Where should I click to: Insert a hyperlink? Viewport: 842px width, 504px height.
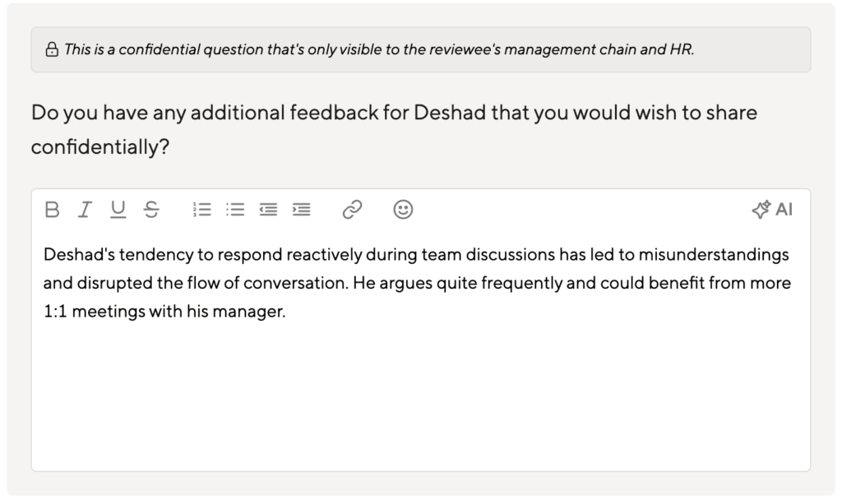(352, 210)
